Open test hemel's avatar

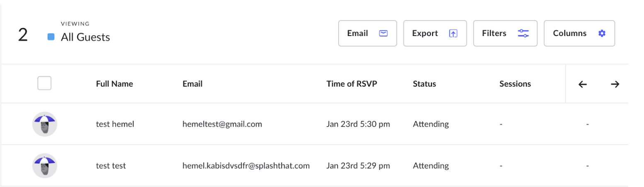45,124
